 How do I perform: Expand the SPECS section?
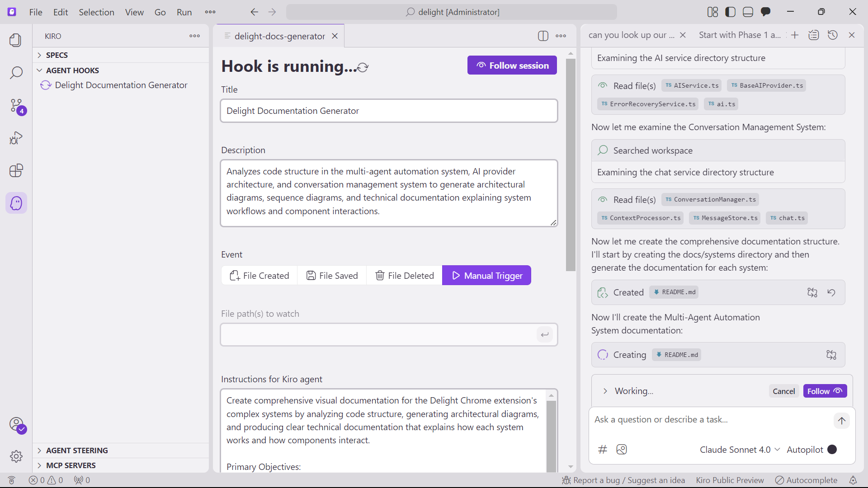[x=57, y=55]
